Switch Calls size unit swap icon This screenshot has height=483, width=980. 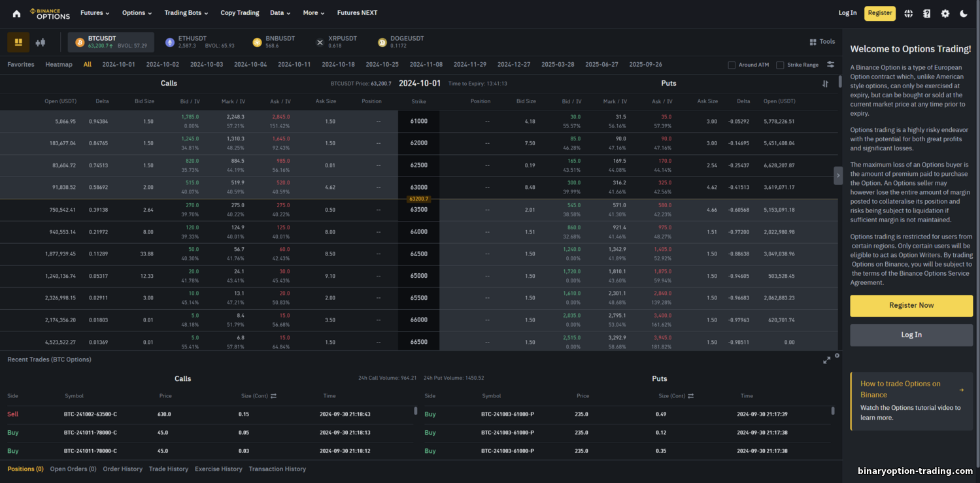tap(273, 396)
